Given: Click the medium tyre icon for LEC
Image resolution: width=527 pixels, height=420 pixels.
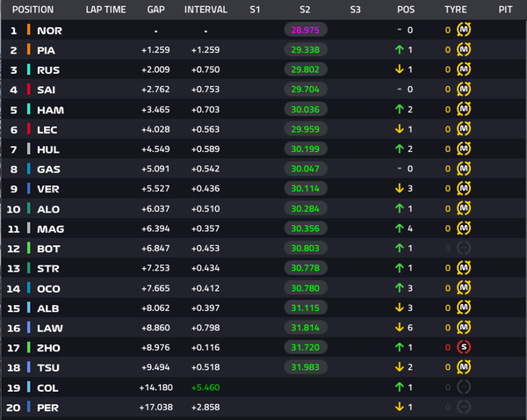Looking at the screenshot, I should [464, 129].
